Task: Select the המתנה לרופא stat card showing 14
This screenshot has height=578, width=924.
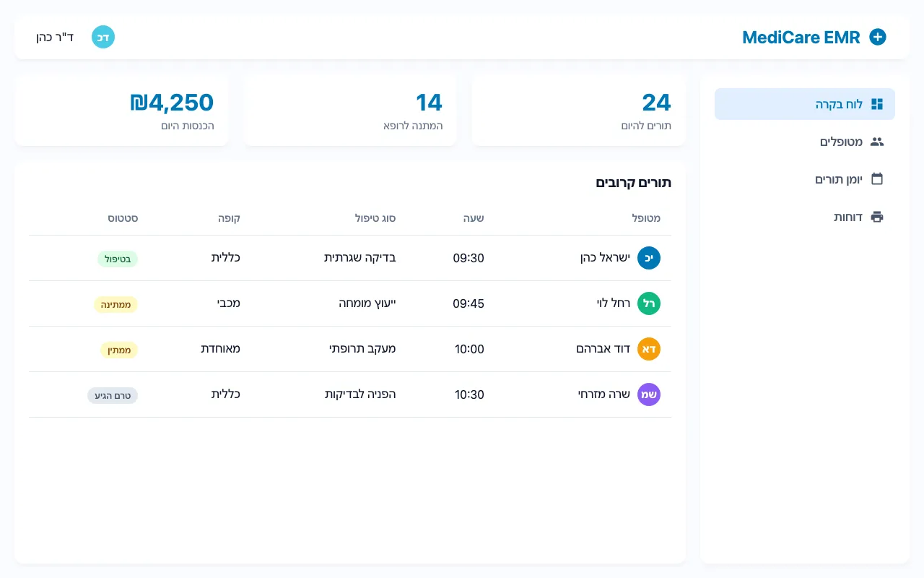Action: pyautogui.click(x=350, y=110)
